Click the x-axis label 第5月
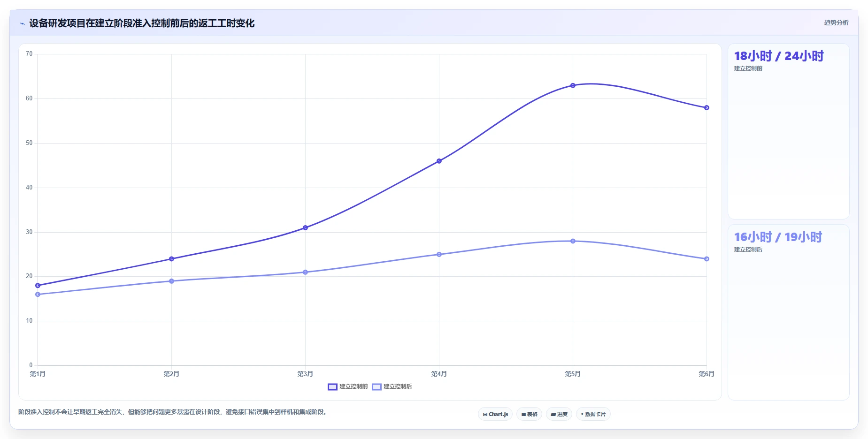Image resolution: width=868 pixels, height=439 pixels. (573, 374)
